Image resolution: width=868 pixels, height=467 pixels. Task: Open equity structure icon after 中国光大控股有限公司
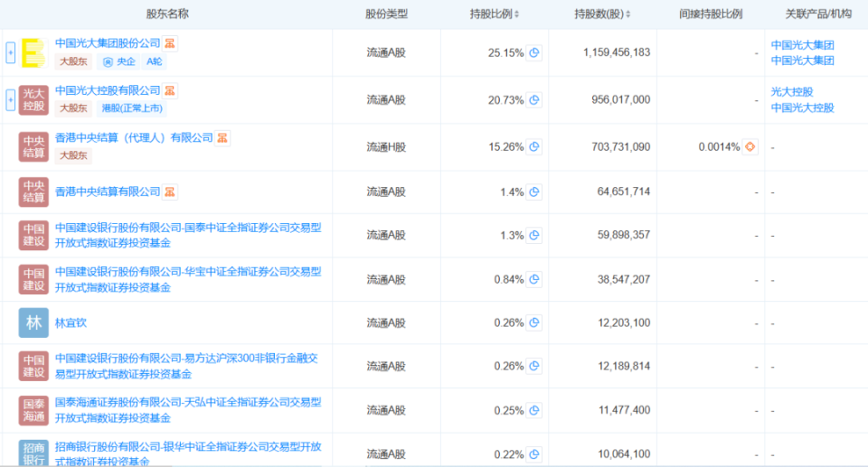point(170,90)
